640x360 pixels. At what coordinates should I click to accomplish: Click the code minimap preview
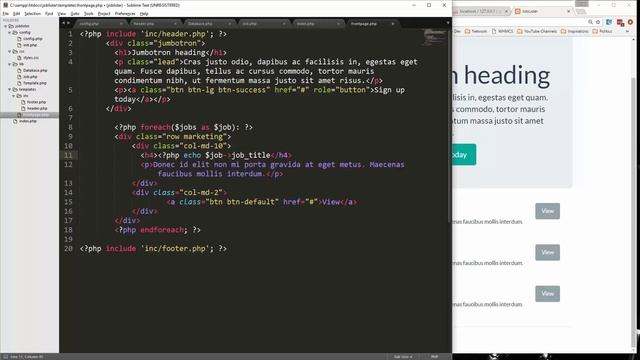click(x=434, y=37)
